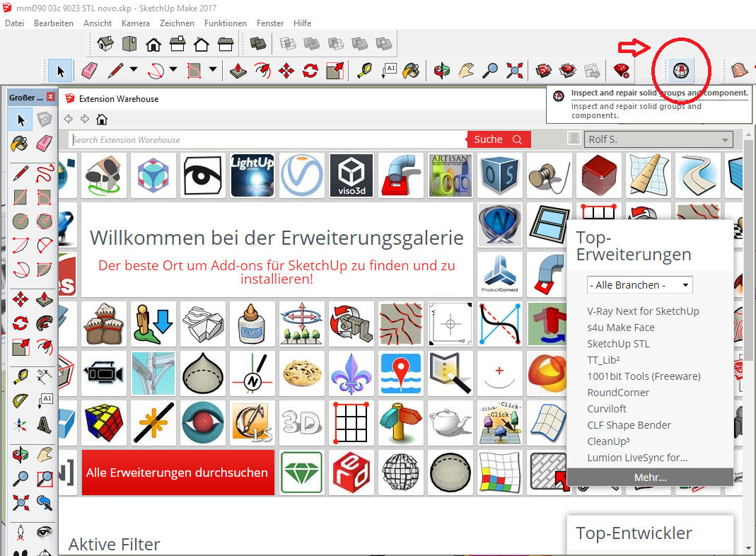Select the Eraser tool in top toolbar

(88, 70)
